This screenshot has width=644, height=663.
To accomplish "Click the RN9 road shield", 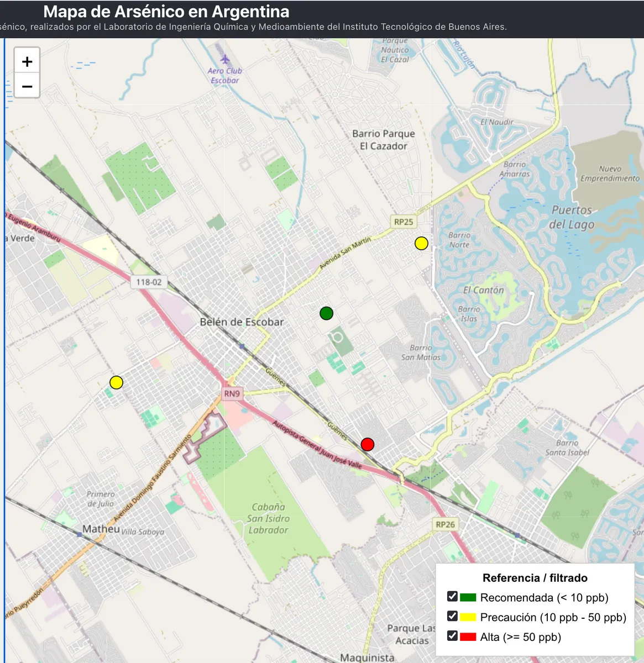I will [232, 393].
